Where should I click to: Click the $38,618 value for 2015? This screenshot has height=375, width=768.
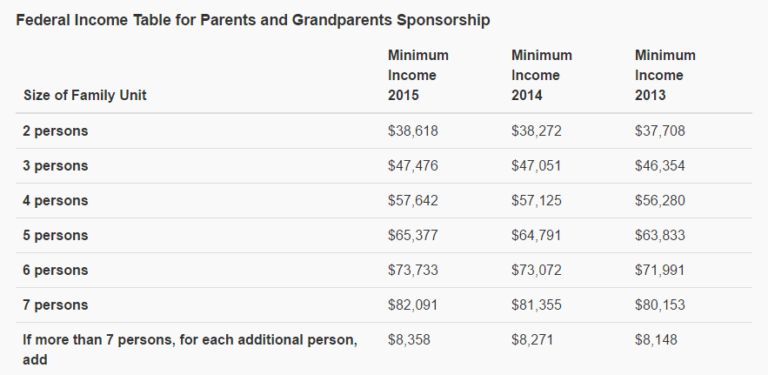pos(413,131)
